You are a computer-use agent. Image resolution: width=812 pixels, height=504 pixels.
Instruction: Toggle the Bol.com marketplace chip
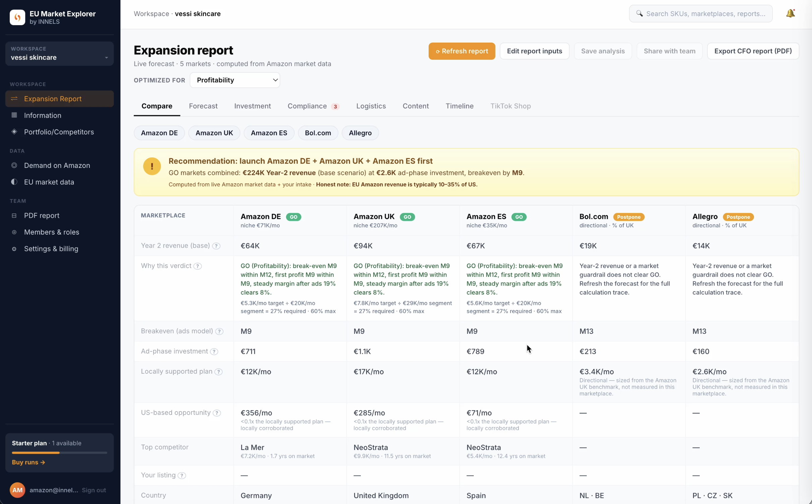(x=318, y=133)
